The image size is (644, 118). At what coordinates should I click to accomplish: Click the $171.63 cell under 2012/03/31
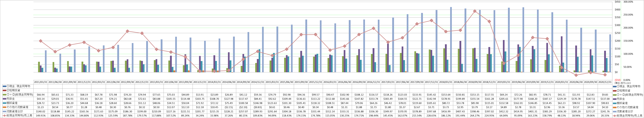tap(99, 112)
